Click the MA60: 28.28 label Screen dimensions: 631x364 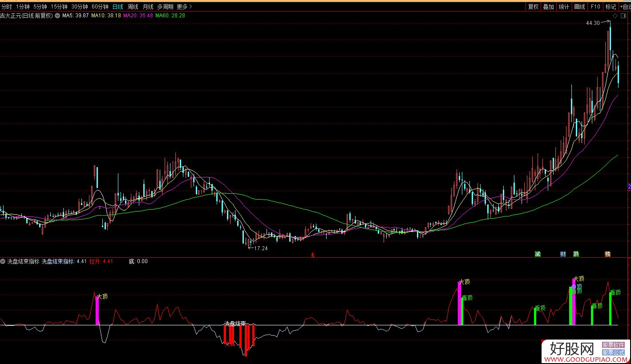click(x=170, y=16)
